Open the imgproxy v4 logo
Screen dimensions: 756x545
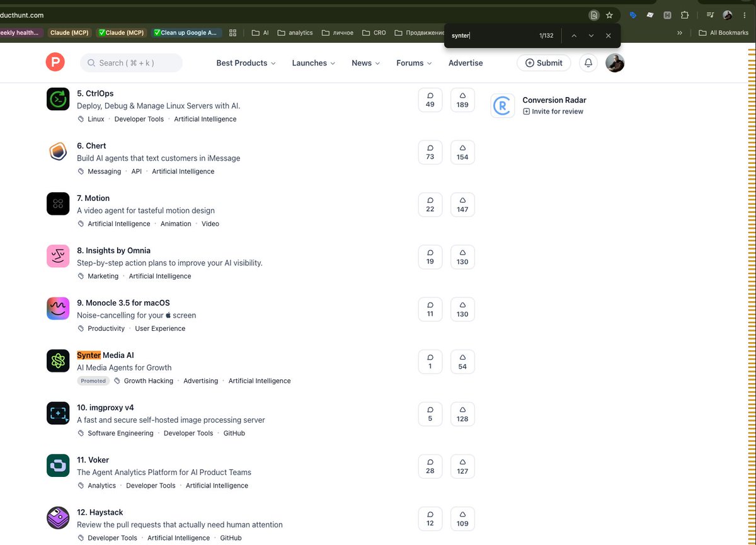(58, 413)
